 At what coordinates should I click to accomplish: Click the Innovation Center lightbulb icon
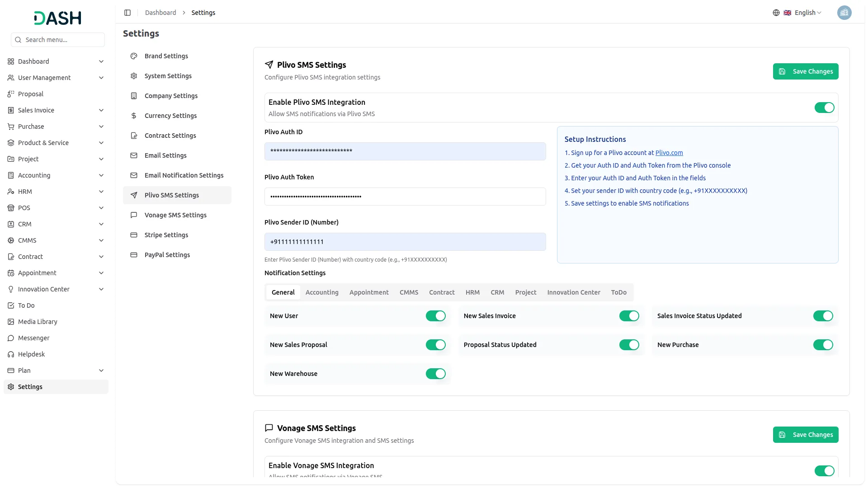[11, 289]
